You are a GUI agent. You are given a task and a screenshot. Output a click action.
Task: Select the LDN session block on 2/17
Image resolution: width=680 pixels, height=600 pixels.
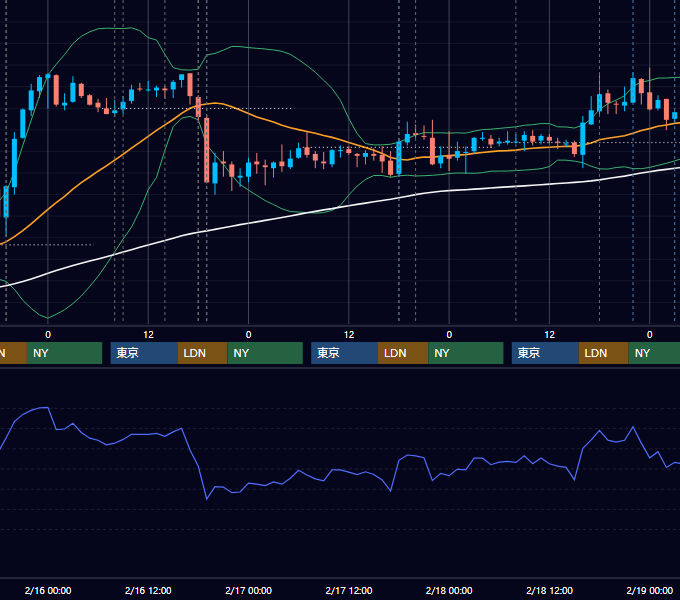[403, 353]
